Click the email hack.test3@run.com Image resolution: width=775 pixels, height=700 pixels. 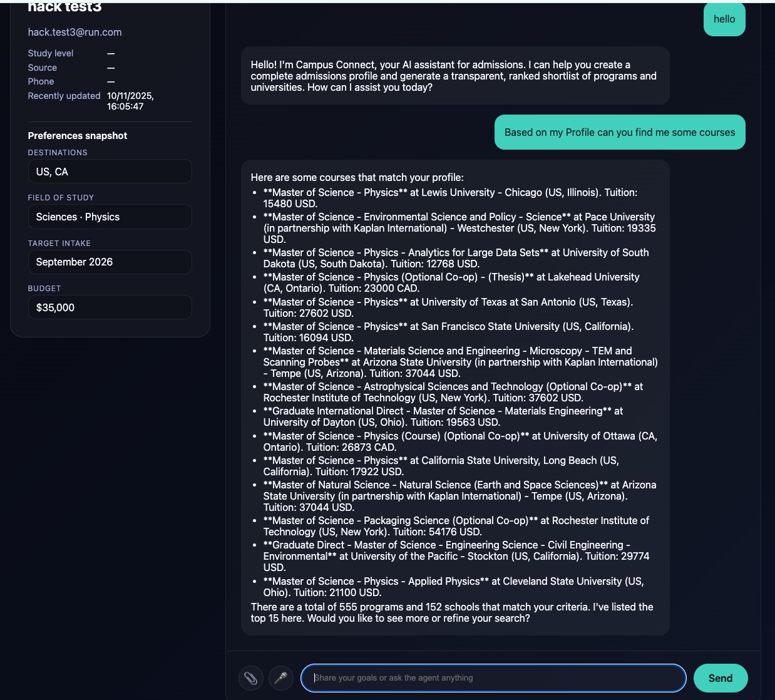[74, 32]
